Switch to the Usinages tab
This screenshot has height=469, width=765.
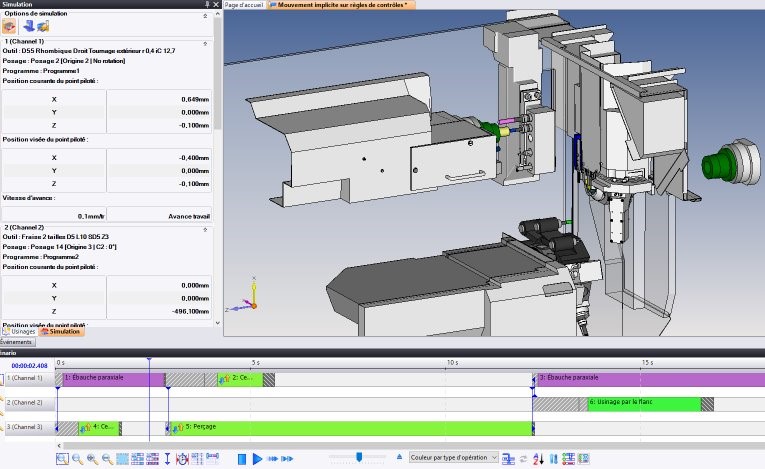19,331
